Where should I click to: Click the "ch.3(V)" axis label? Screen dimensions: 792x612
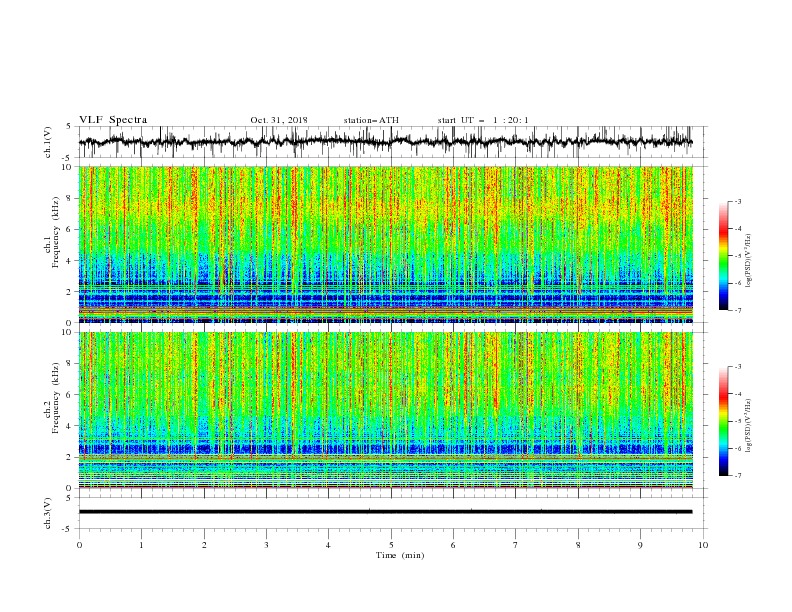pos(47,513)
